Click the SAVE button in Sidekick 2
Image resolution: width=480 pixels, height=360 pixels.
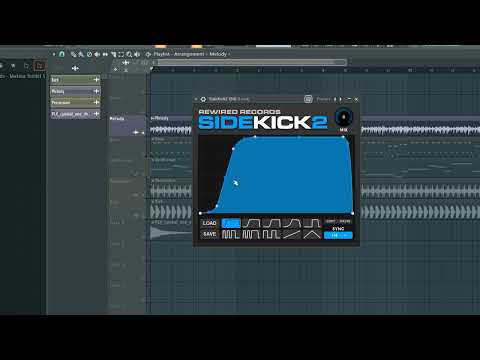click(210, 234)
